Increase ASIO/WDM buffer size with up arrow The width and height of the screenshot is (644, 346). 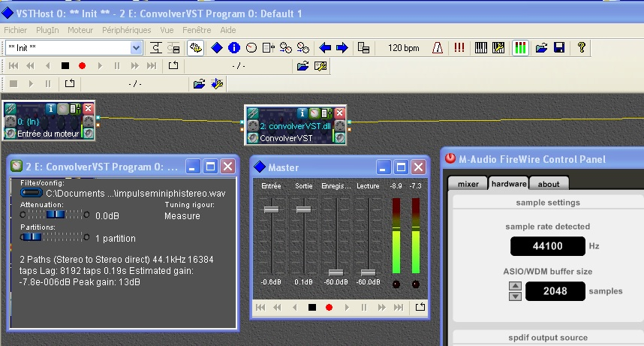tap(515, 286)
